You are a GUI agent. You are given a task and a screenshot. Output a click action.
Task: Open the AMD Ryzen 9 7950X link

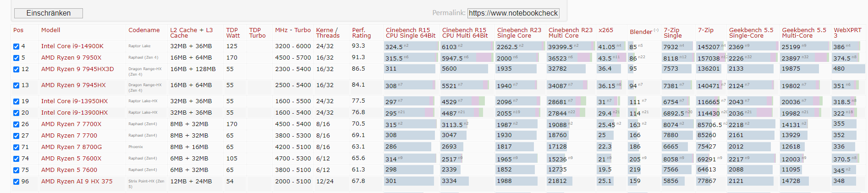pos(71,57)
